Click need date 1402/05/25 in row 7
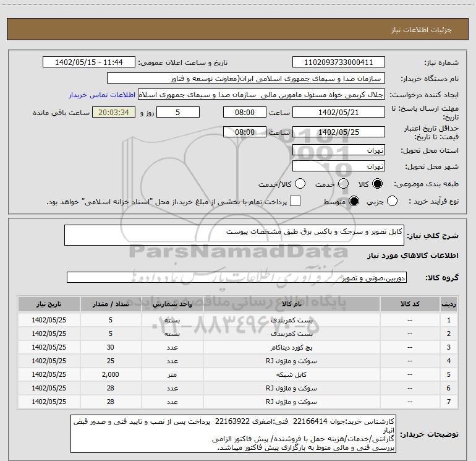The image size is (476, 461). (49, 402)
